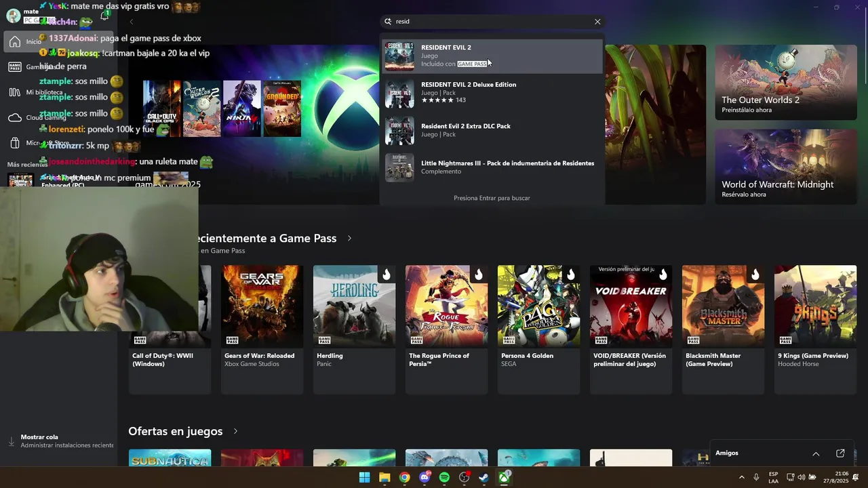The height and width of the screenshot is (488, 868).
Task: Open Ofertas en juegos heading
Action: [175, 431]
